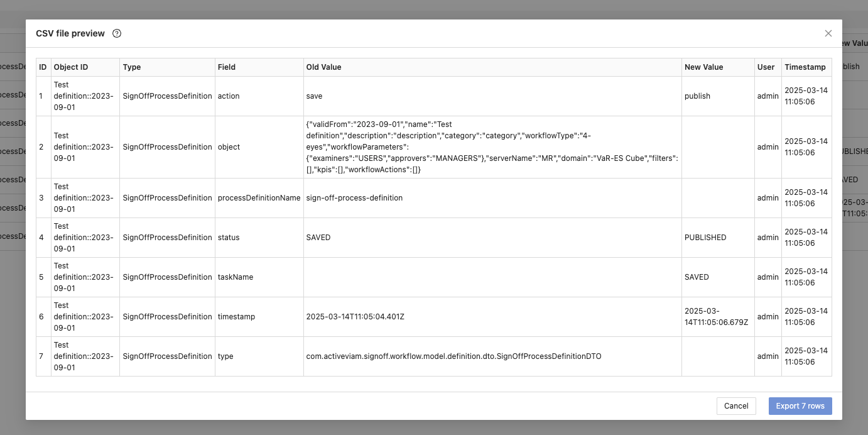Click the 2025-03-14T11:05:04.401Z old value cell
Image resolution: width=868 pixels, height=435 pixels.
[x=355, y=317]
